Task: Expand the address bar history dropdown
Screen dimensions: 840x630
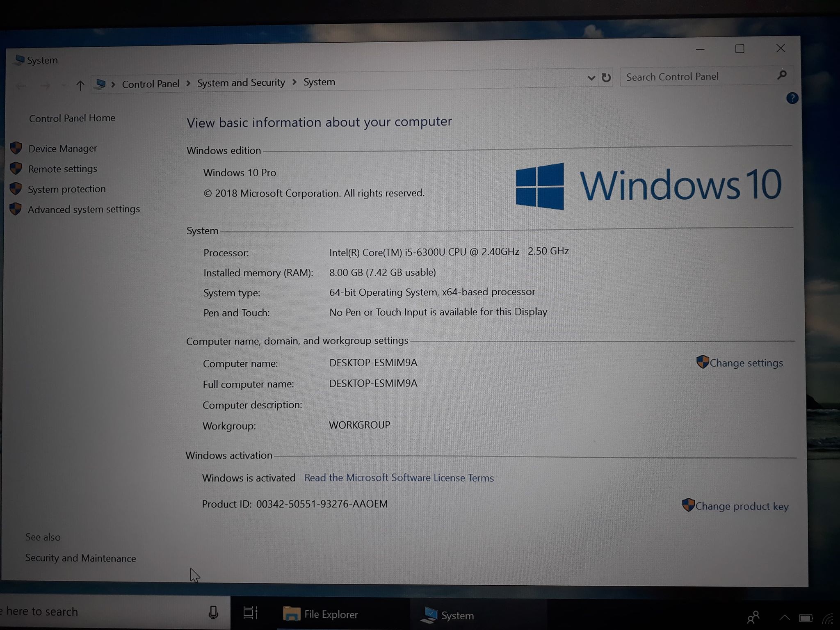Action: pos(591,78)
